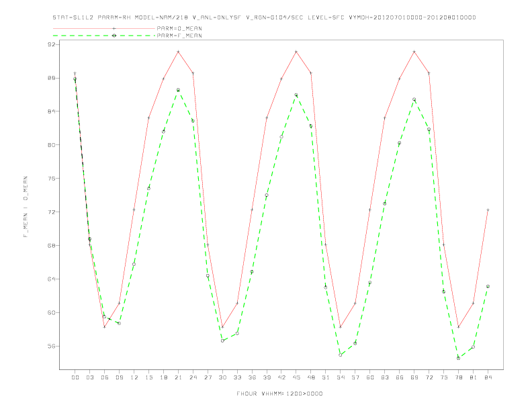Image resolution: width=532 pixels, height=411 pixels.
Task: Click the red O_MEAN minimum marker at hour 06
Action: coord(105,327)
